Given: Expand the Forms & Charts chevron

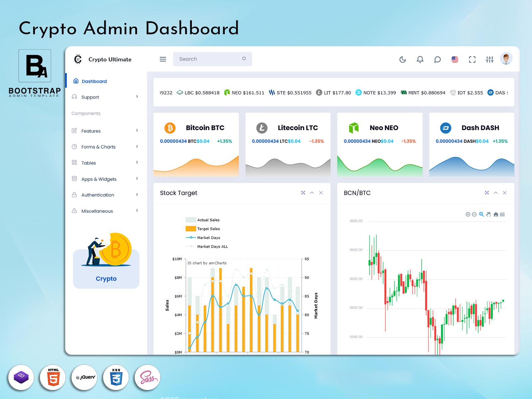Looking at the screenshot, I should pyautogui.click(x=137, y=146).
